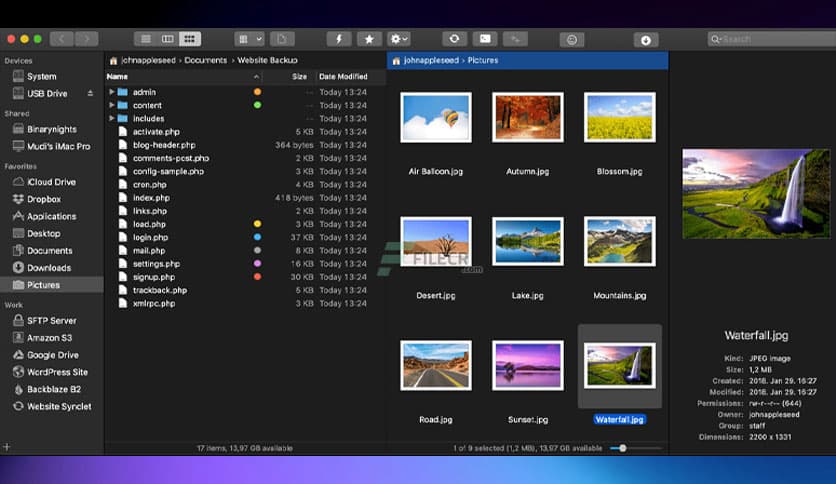Screen dimensions: 836x484
Task: Select the Lake.jpg thumbnail
Action: click(x=527, y=241)
